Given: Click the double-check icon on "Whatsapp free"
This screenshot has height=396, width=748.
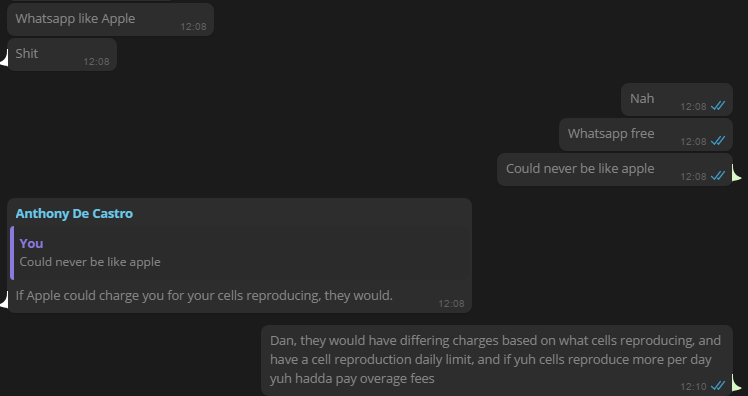Looking at the screenshot, I should pyautogui.click(x=718, y=141).
